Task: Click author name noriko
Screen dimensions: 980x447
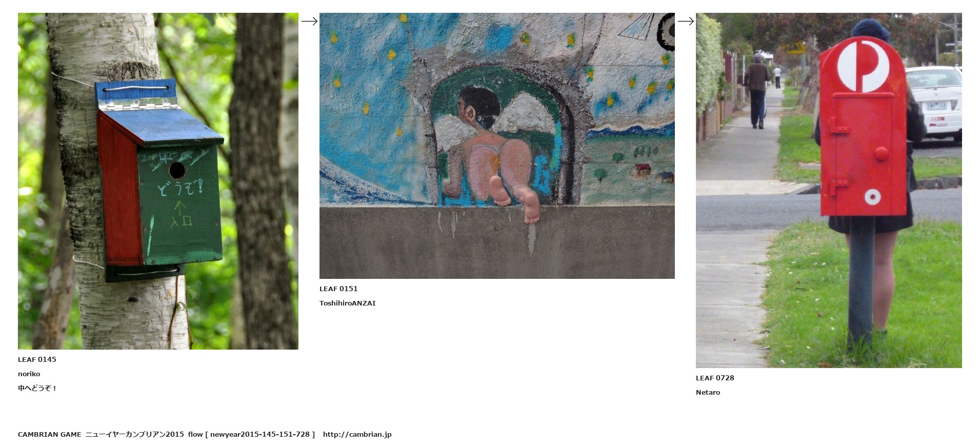Action: click(29, 374)
